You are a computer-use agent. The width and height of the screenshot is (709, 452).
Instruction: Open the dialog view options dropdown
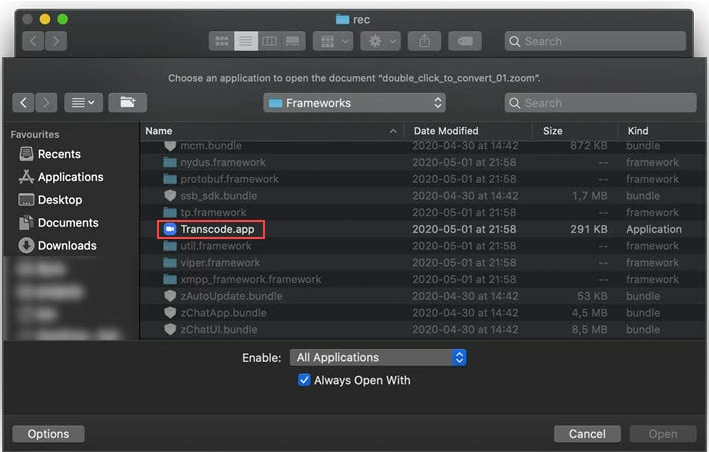coord(84,103)
